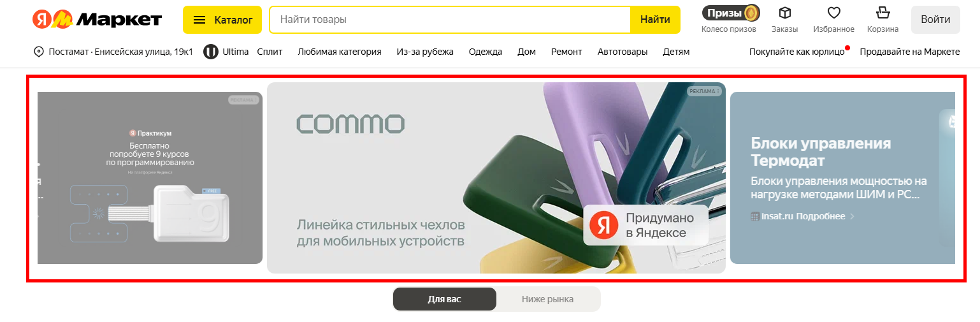
Task: Click the prize wheel coin icon
Action: (752, 13)
